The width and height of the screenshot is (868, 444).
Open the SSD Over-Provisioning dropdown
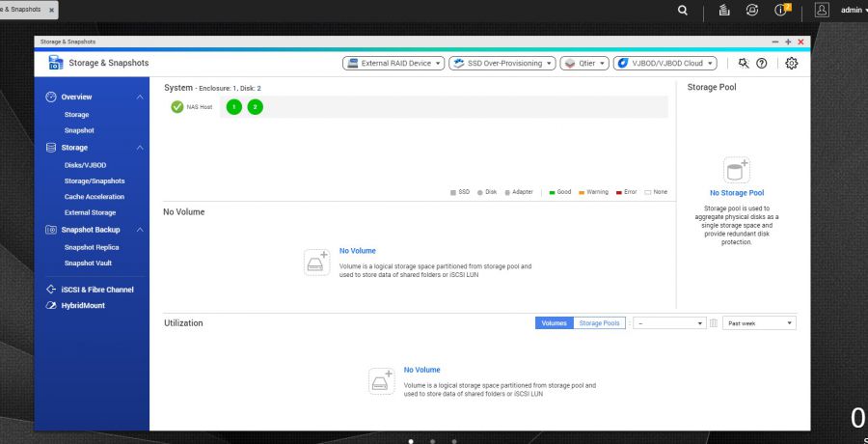pyautogui.click(x=502, y=63)
